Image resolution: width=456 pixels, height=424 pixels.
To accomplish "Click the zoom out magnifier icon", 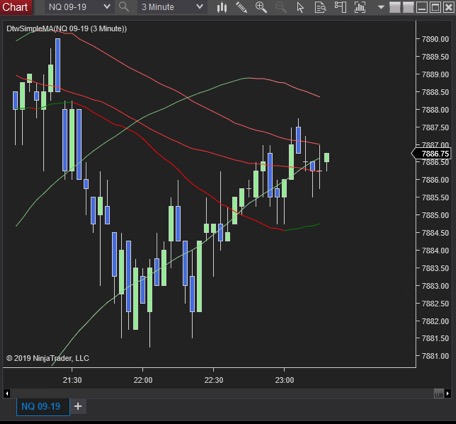I will point(281,7).
